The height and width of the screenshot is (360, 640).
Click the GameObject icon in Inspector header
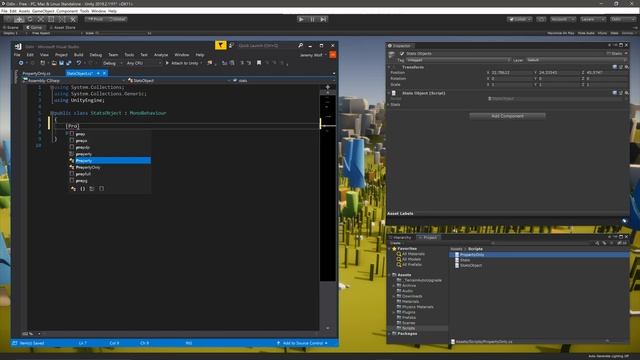click(x=392, y=55)
